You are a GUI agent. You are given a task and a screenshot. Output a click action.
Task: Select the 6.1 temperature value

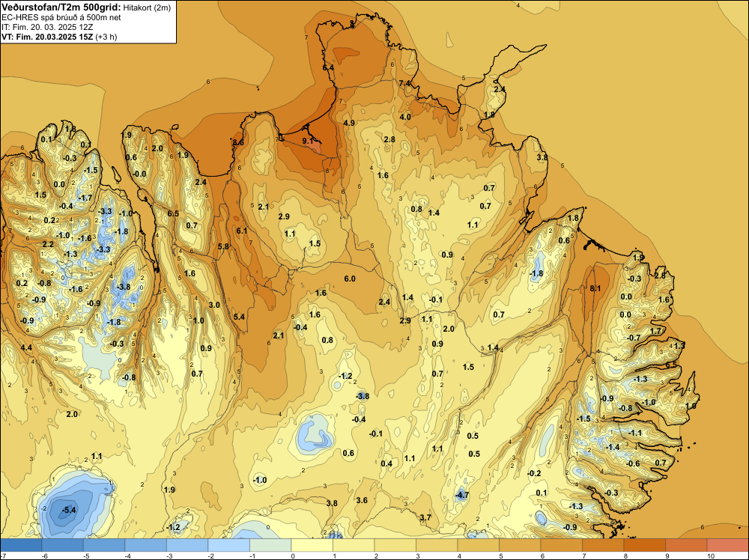tap(242, 231)
